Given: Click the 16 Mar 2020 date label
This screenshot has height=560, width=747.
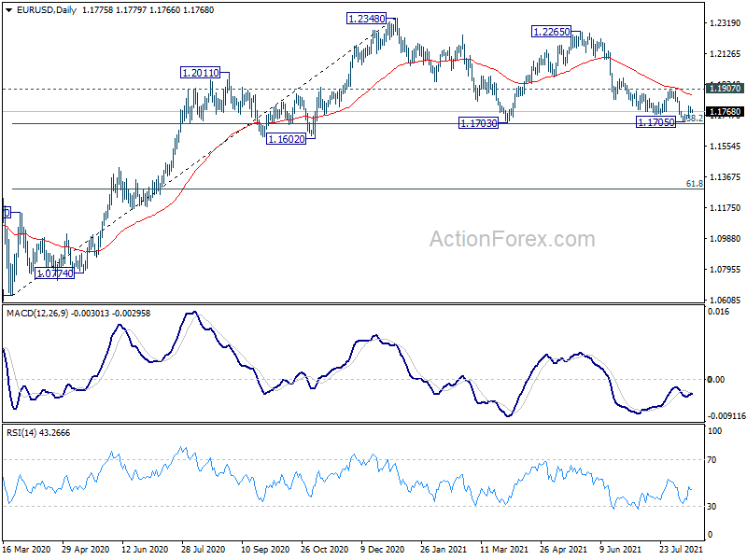Looking at the screenshot, I should pos(26,549).
